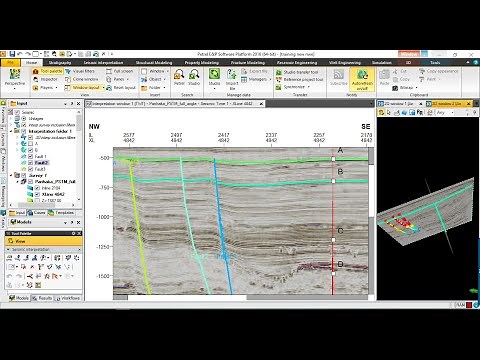Screen dimensions: 480x360
Task: Switch to the Structural Modeling ribbon tab
Action: pyautogui.click(x=154, y=62)
